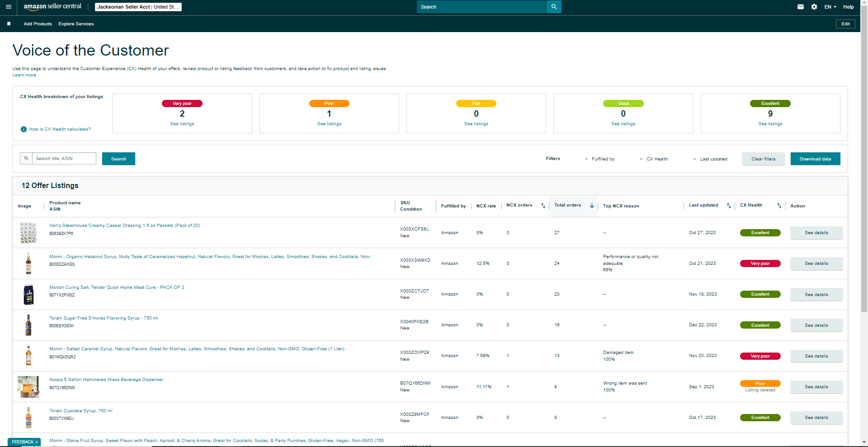Sort listings by NCX orders

[543, 206]
